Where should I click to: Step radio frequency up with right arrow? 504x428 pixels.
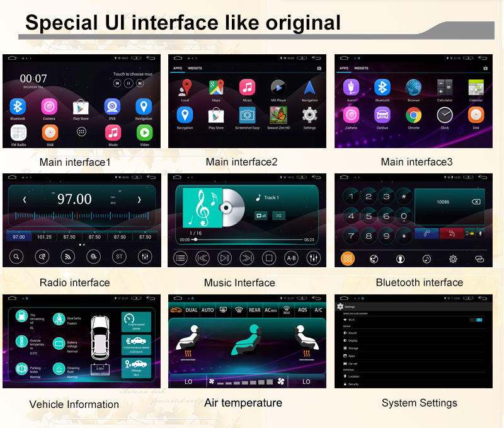coord(139,200)
